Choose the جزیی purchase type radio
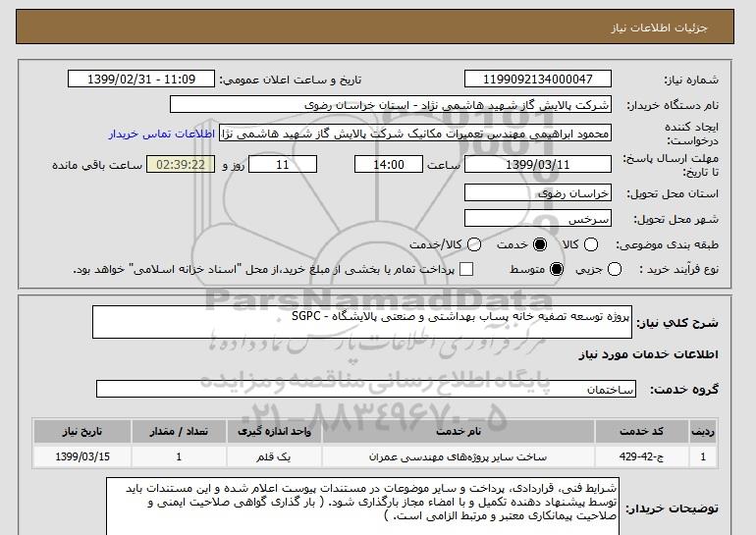This screenshot has height=535, width=756. click(x=615, y=269)
